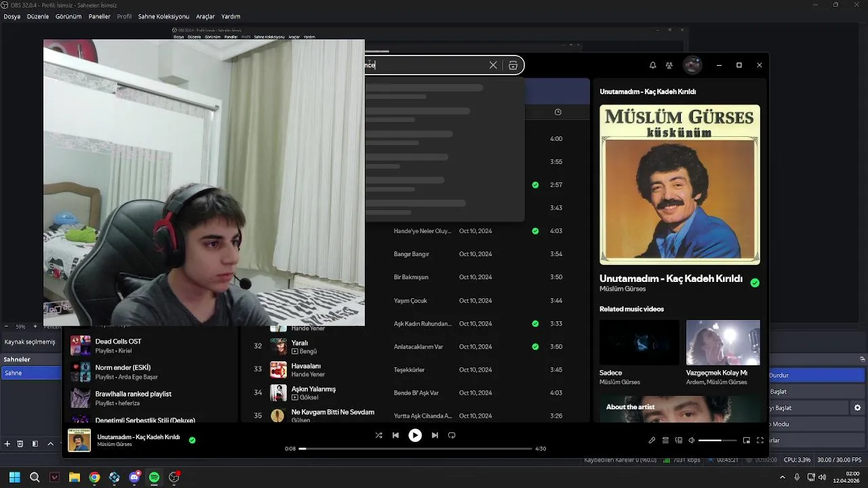Skip to next track in Spotify
Viewport: 868px width, 488px height.
coord(435,435)
